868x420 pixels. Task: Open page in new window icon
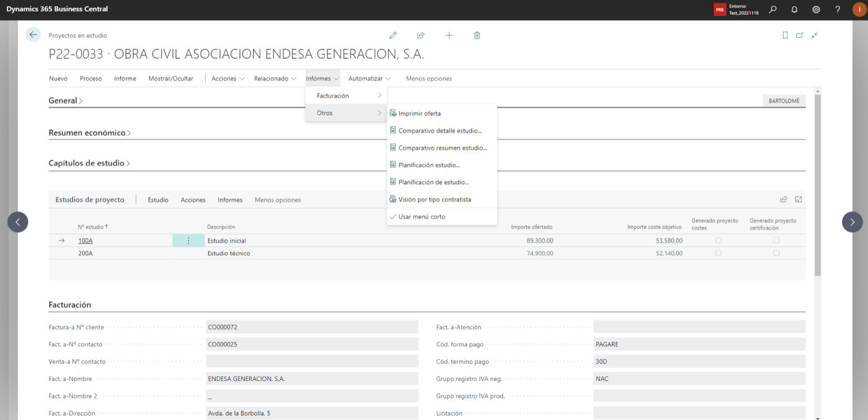pyautogui.click(x=800, y=35)
